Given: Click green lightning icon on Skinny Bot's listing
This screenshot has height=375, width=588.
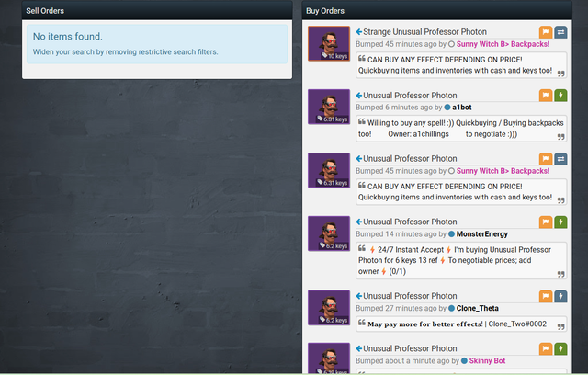Looking at the screenshot, I should click(x=560, y=348).
